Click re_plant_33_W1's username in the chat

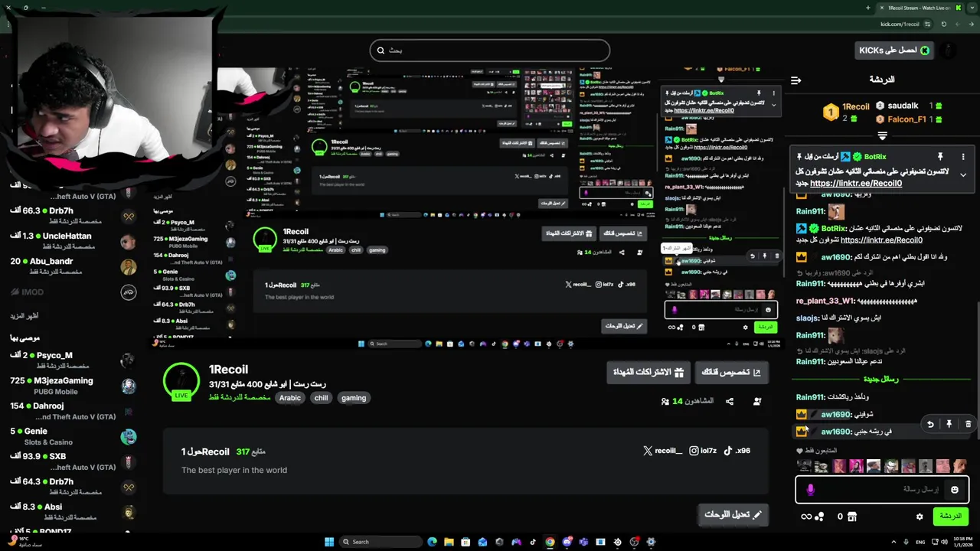pos(825,301)
